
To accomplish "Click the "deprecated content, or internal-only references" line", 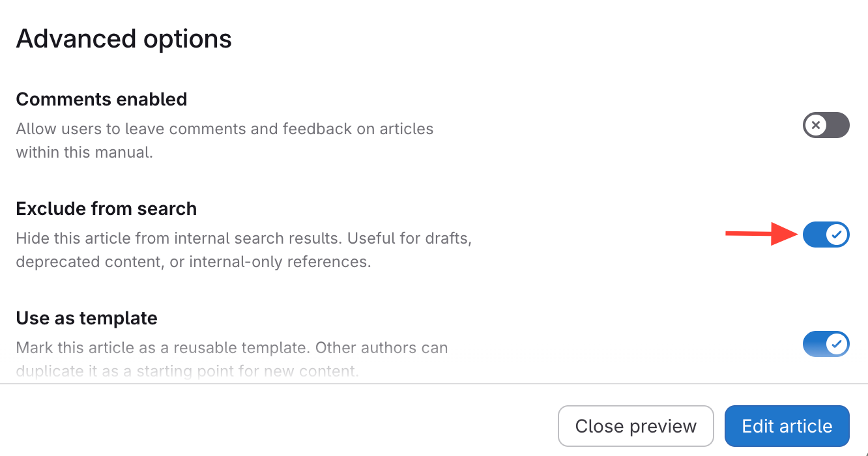I will click(194, 262).
